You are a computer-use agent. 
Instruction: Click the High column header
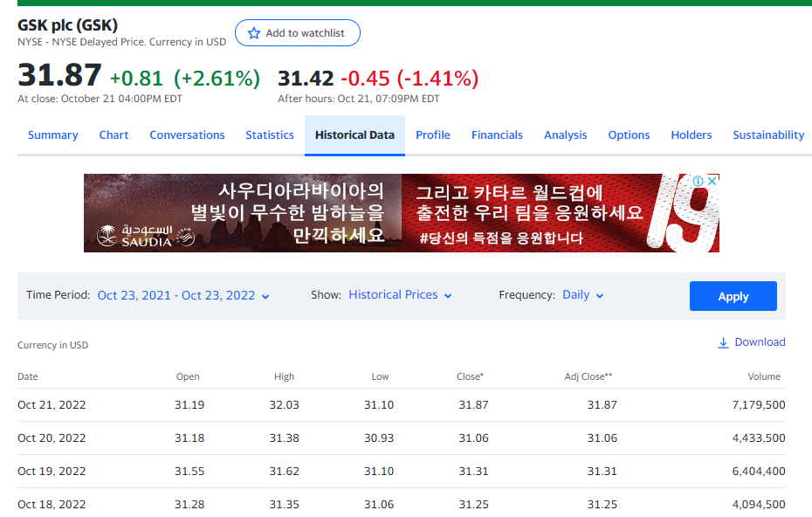coord(285,376)
